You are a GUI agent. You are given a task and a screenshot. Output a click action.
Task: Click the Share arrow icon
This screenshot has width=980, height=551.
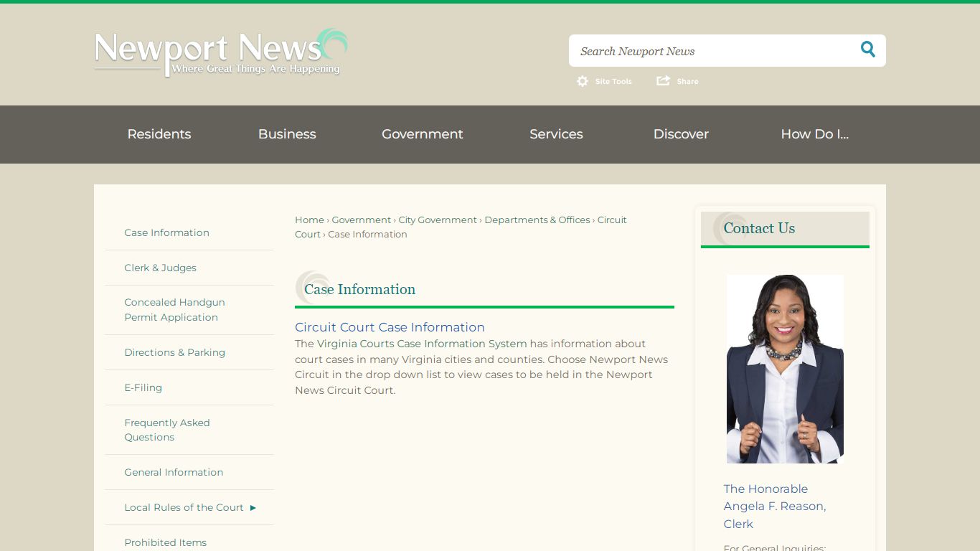(664, 80)
